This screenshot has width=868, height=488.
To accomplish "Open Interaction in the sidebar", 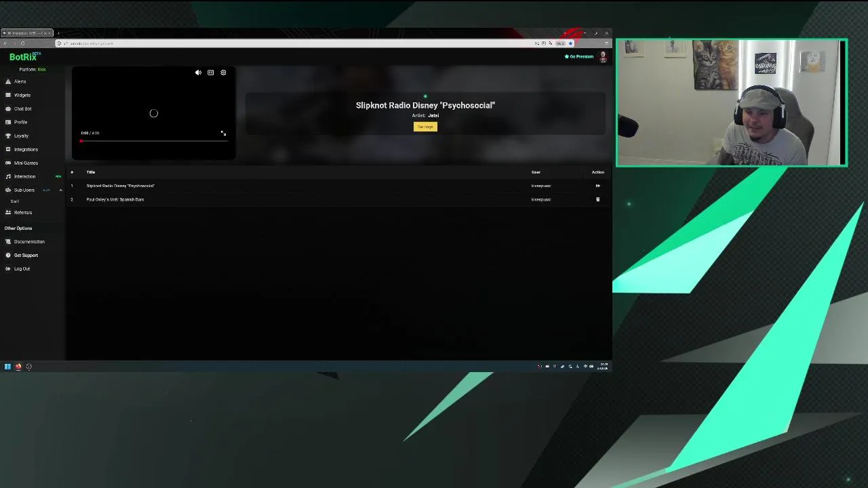I will 24,176.
